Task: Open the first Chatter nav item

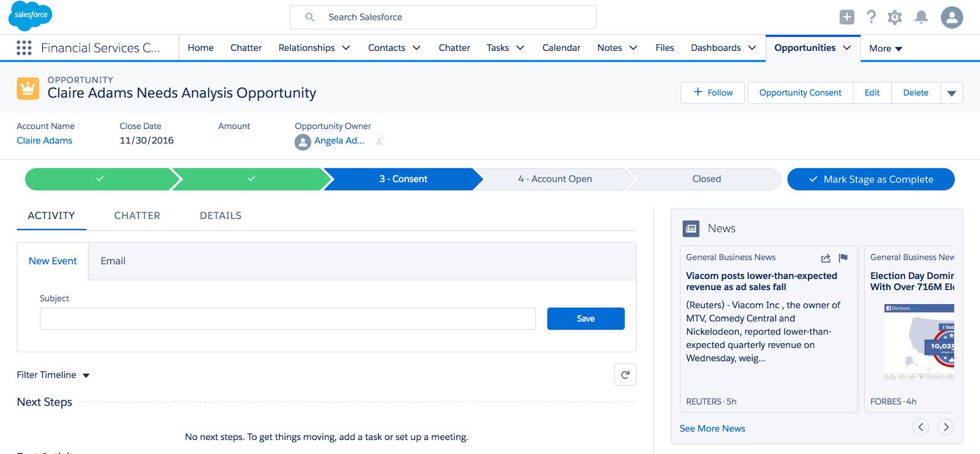Action: 246,48
